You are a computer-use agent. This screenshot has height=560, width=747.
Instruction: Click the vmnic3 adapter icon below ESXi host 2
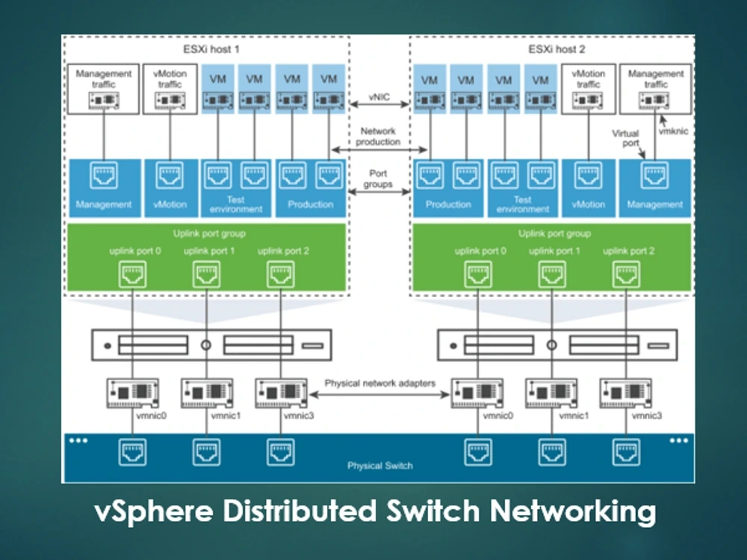click(x=626, y=391)
